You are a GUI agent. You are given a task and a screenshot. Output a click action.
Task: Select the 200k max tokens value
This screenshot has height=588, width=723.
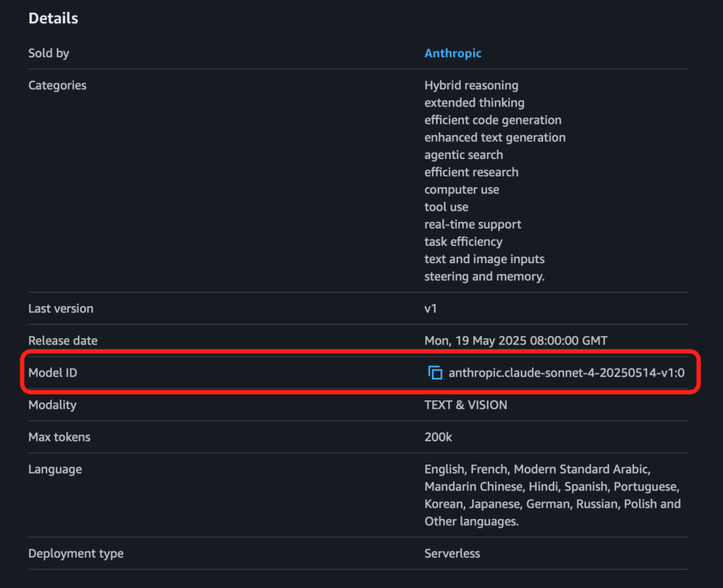[x=438, y=437]
